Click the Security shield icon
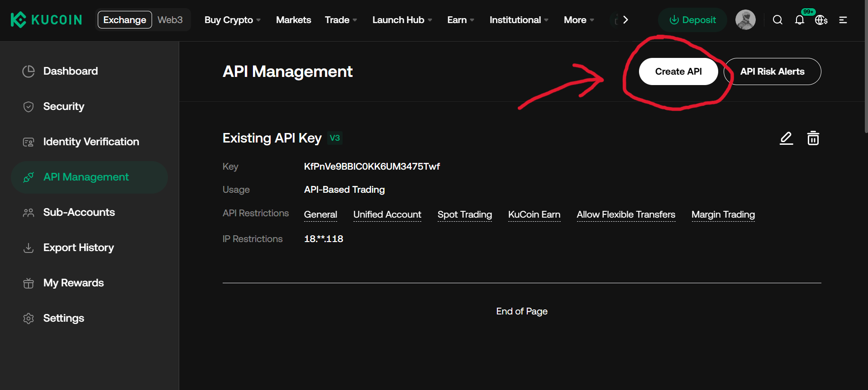Image resolution: width=868 pixels, height=390 pixels. 29,107
